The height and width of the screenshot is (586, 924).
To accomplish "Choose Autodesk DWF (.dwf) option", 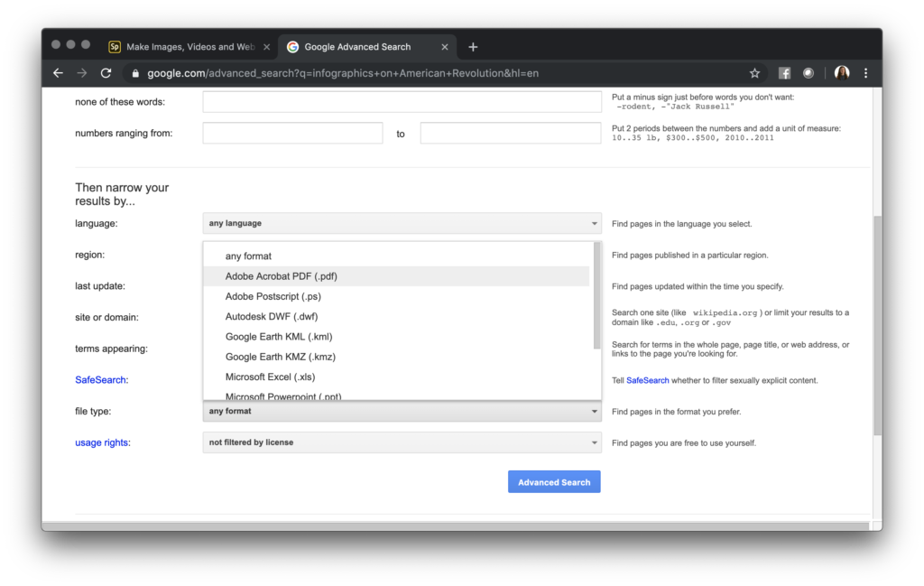I will point(396,316).
